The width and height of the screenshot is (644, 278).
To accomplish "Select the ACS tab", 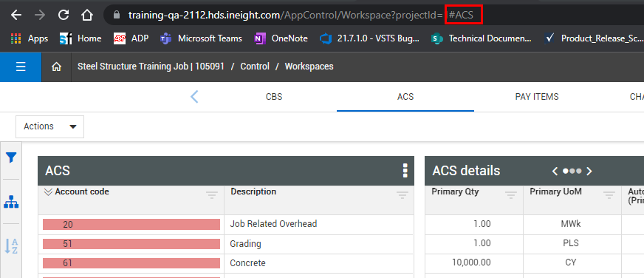I will (x=405, y=97).
